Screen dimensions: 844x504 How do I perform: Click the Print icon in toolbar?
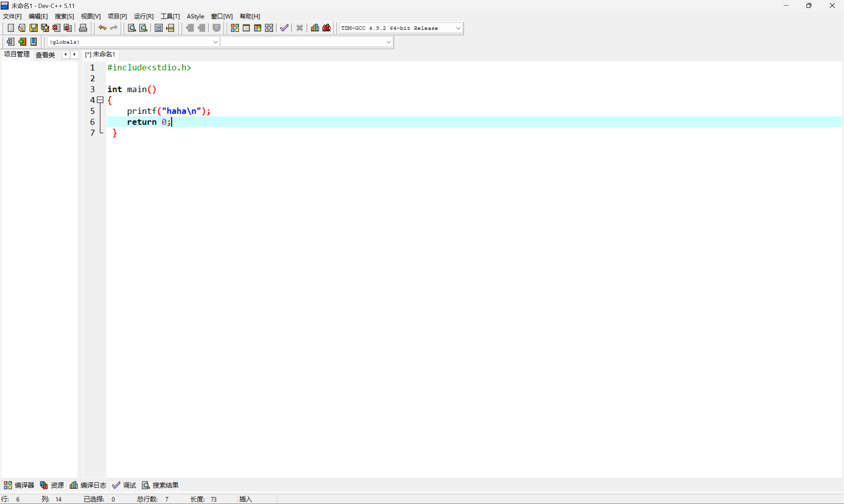[83, 28]
